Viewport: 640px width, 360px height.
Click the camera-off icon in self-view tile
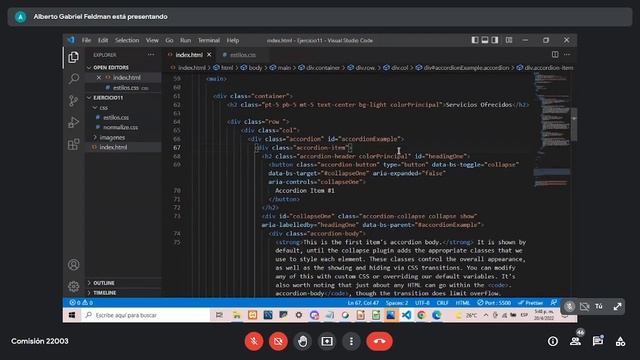coord(584,307)
